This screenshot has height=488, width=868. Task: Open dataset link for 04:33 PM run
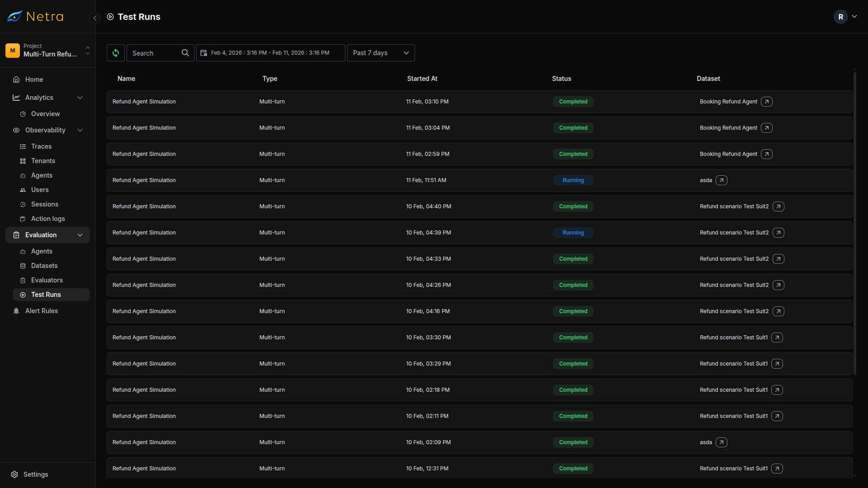tap(778, 259)
